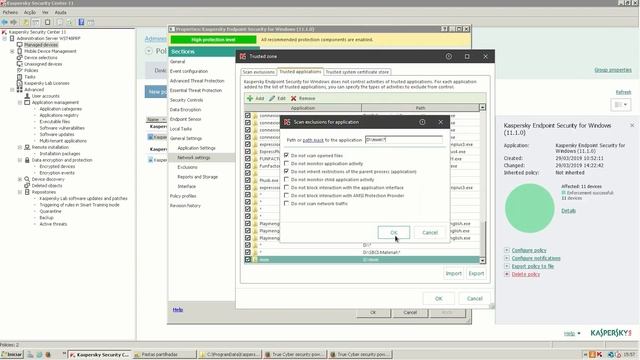The height and width of the screenshot is (360, 640).
Task: Click the Remote installation icon
Action: point(27,147)
